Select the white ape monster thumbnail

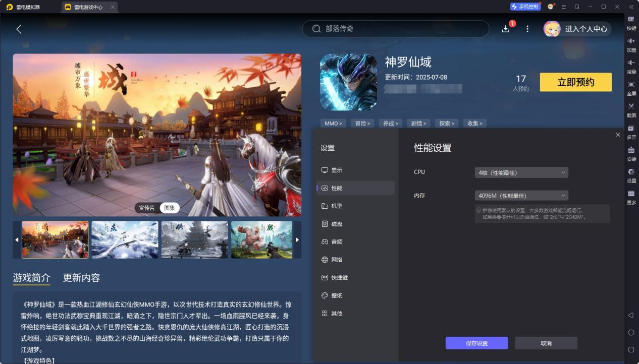tap(261, 240)
